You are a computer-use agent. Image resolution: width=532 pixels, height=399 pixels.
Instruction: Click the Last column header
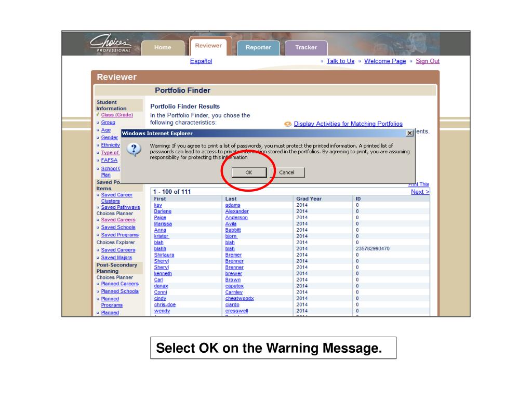231,199
